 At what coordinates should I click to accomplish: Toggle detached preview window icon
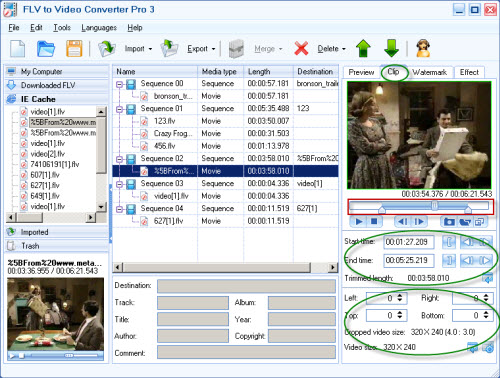(479, 221)
